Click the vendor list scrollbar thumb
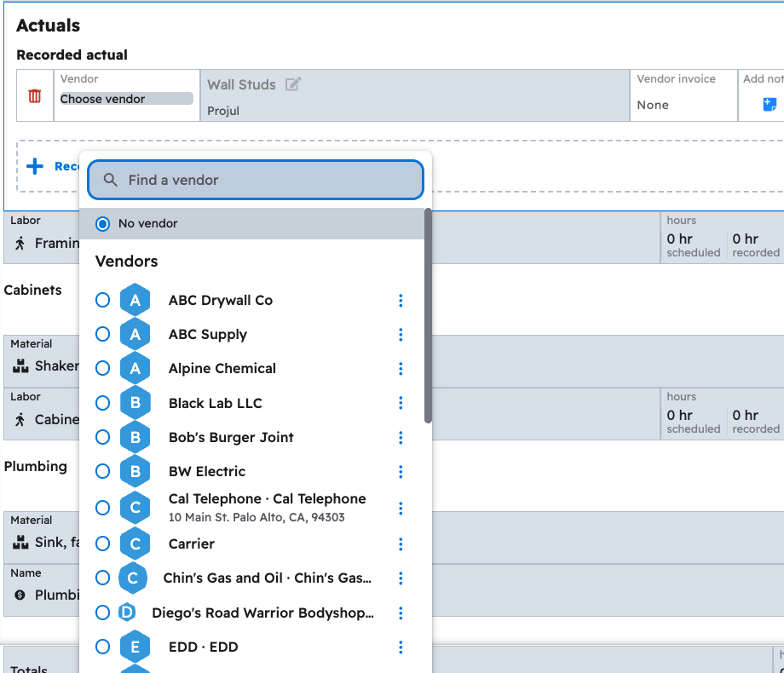Image resolution: width=784 pixels, height=673 pixels. coord(428,316)
